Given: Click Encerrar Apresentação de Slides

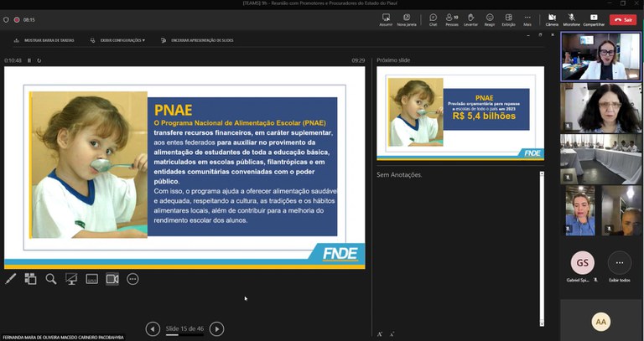Looking at the screenshot, I should coord(199,40).
